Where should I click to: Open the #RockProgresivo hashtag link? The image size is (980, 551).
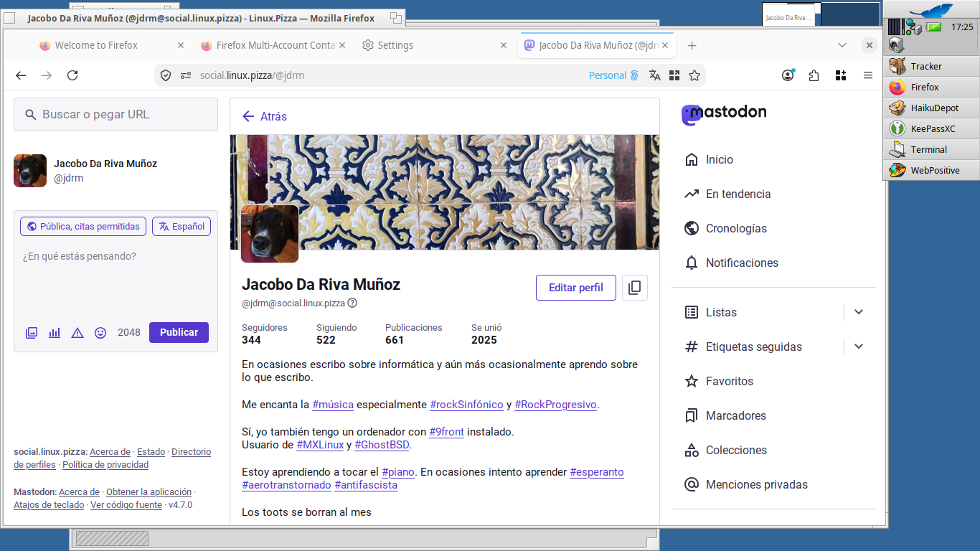pos(555,405)
